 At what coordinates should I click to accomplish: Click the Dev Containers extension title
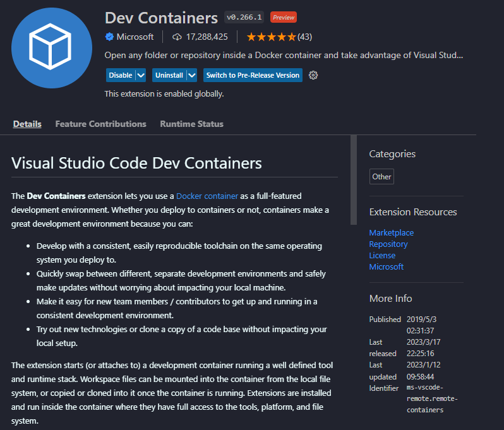coord(161,18)
